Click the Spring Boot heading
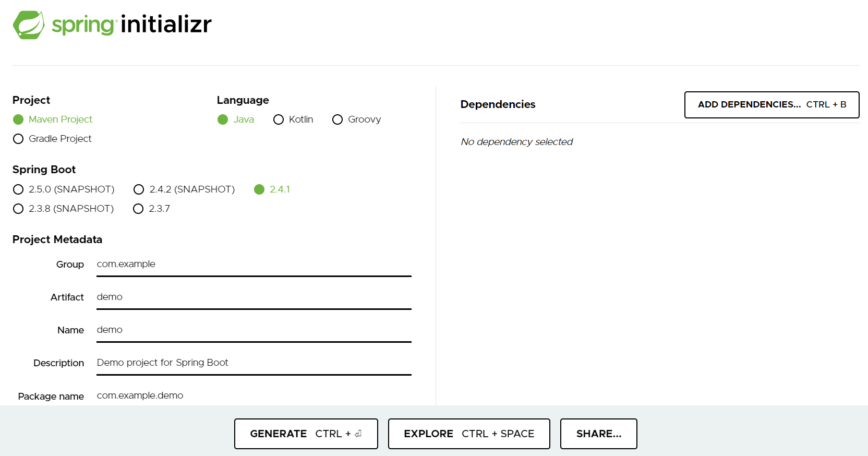Image resolution: width=868 pixels, height=456 pixels. [x=44, y=170]
